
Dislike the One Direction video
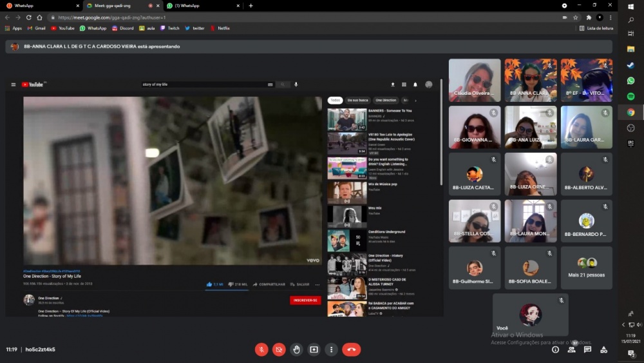[238, 284]
